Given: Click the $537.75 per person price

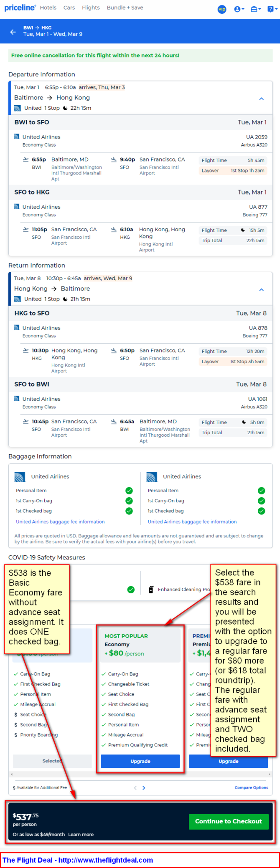Looking at the screenshot, I should (26, 817).
